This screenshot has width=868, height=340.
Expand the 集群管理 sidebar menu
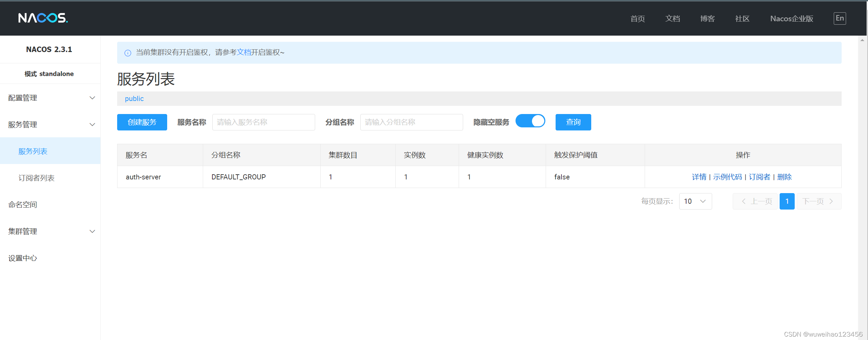50,231
